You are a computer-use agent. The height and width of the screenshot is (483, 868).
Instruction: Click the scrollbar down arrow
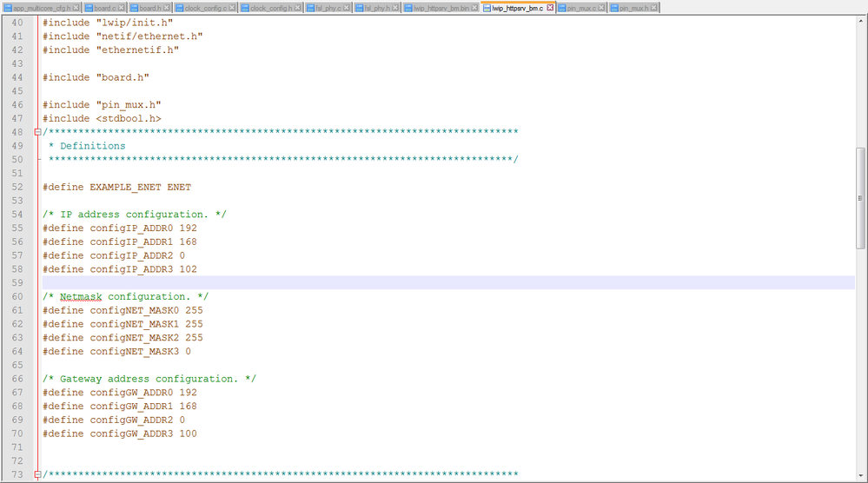click(860, 475)
